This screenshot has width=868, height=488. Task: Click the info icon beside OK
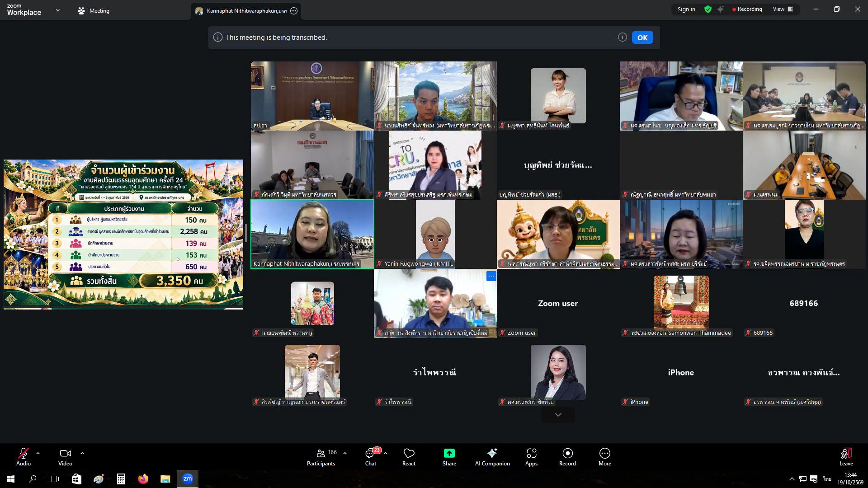(x=623, y=38)
